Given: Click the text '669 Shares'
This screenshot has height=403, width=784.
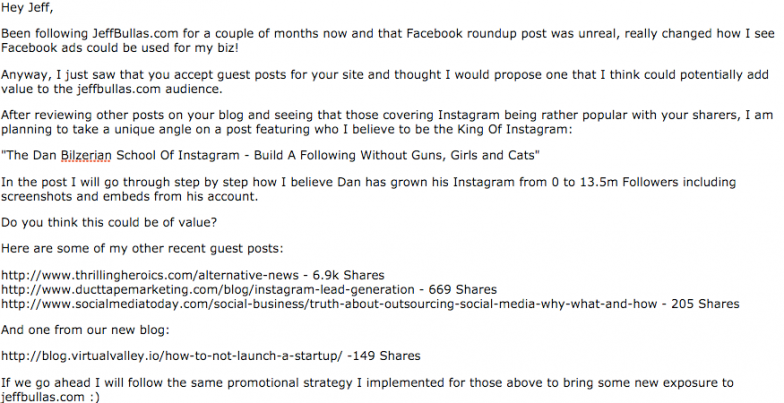Looking at the screenshot, I should (460, 290).
